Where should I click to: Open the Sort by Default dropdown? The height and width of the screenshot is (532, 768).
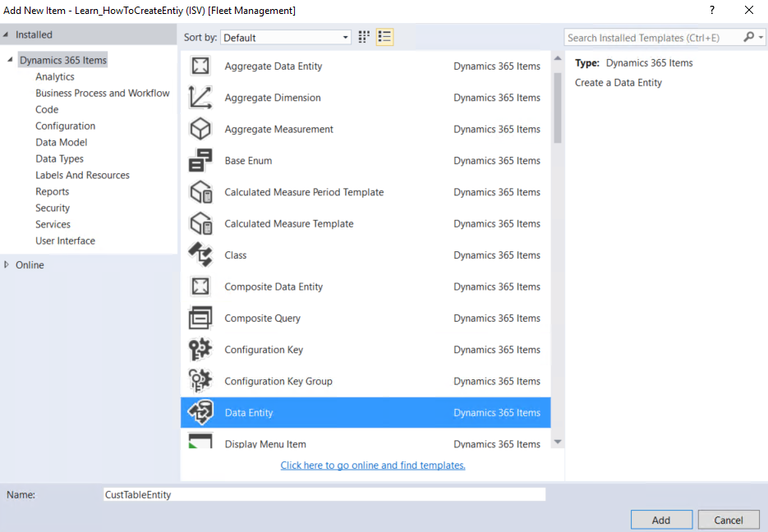click(x=286, y=38)
